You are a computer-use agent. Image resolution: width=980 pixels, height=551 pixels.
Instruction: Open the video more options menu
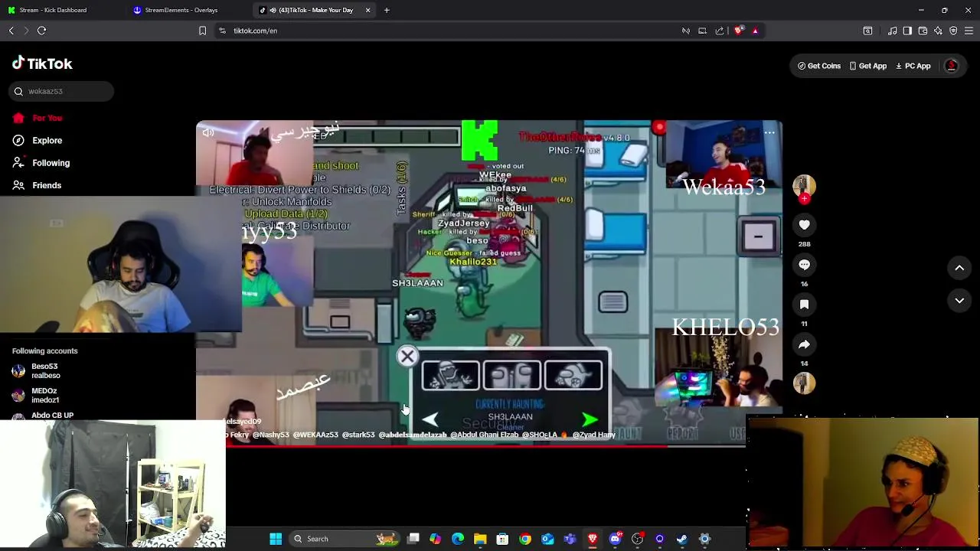coord(769,133)
